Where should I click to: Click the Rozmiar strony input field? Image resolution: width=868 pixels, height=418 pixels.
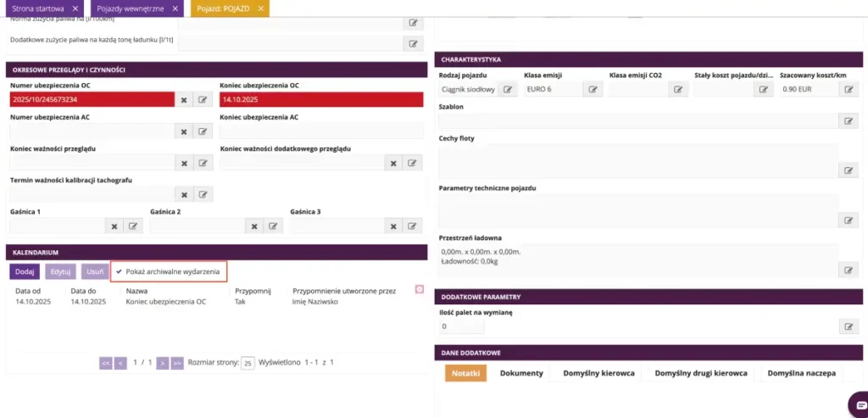248,363
